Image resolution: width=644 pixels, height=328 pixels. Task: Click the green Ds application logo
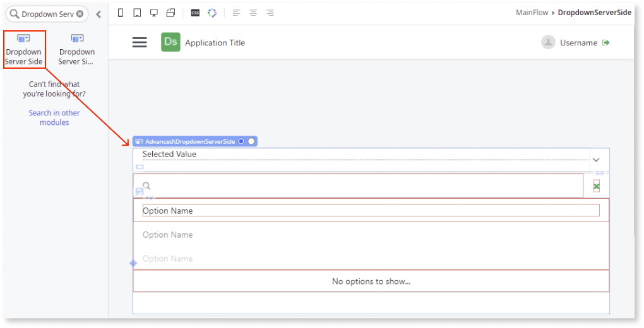pyautogui.click(x=170, y=42)
